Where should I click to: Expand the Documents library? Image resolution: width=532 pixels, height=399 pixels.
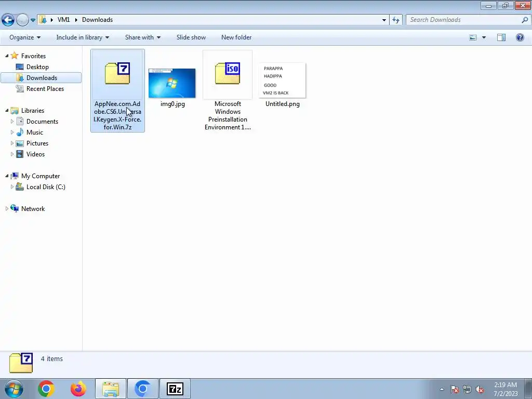coord(12,121)
